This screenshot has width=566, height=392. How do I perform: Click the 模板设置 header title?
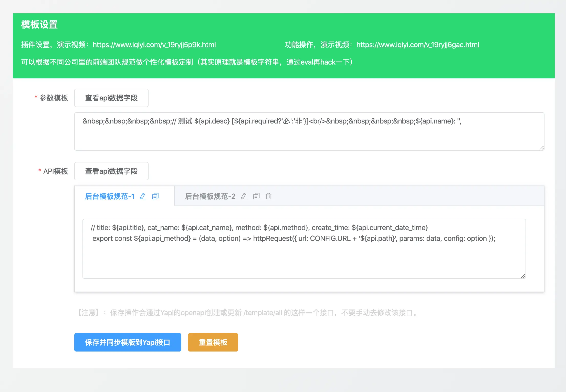pos(39,25)
